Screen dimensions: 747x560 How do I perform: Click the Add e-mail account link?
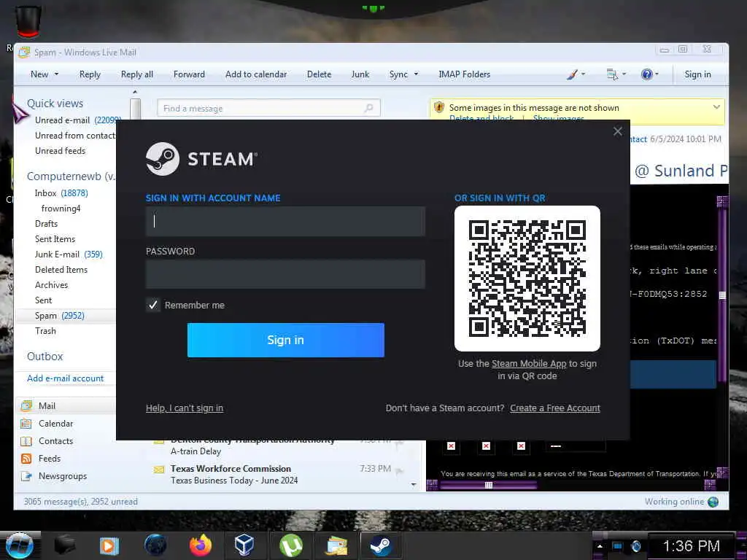pos(65,378)
